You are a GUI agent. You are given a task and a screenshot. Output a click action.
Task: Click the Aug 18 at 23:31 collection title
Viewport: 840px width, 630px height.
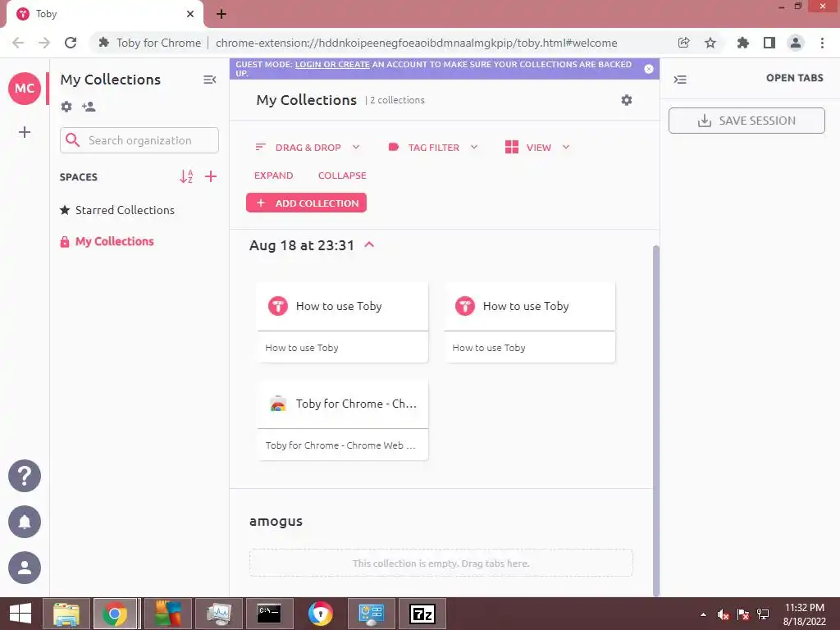302,245
